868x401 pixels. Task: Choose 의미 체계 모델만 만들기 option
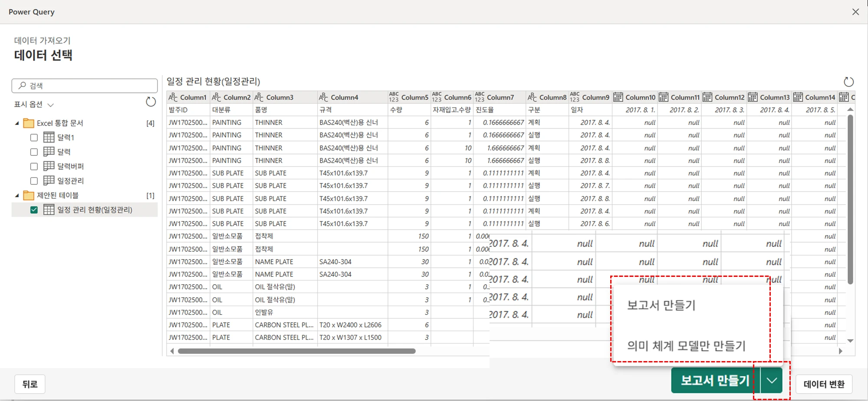[x=686, y=346]
